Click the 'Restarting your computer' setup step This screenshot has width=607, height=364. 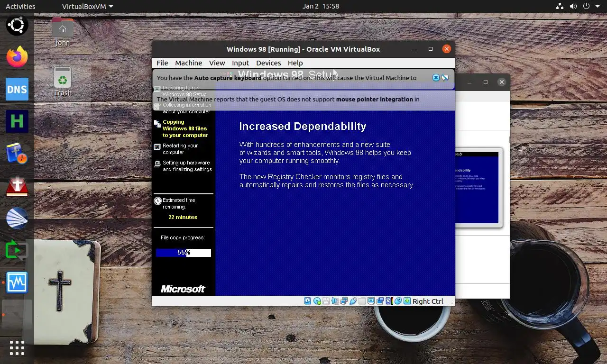[x=176, y=149]
